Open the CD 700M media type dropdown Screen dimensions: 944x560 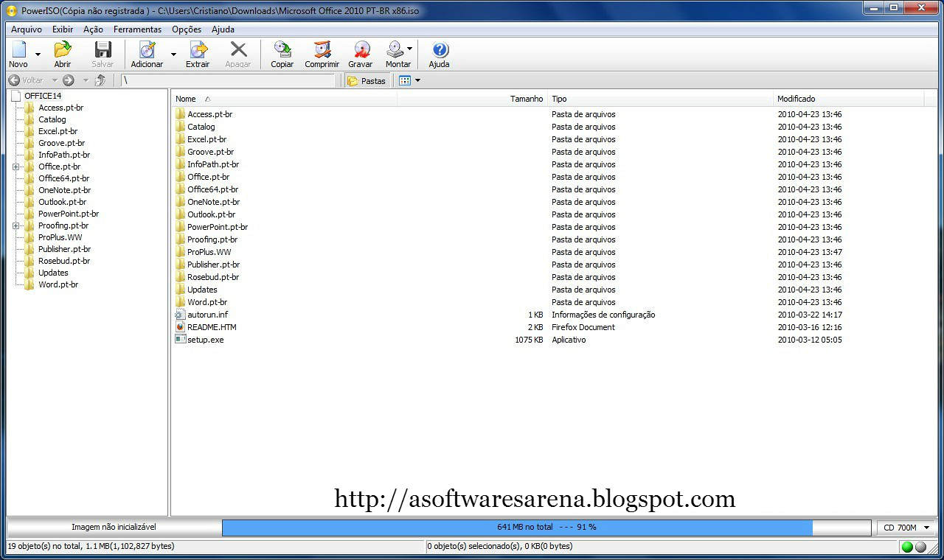point(906,528)
